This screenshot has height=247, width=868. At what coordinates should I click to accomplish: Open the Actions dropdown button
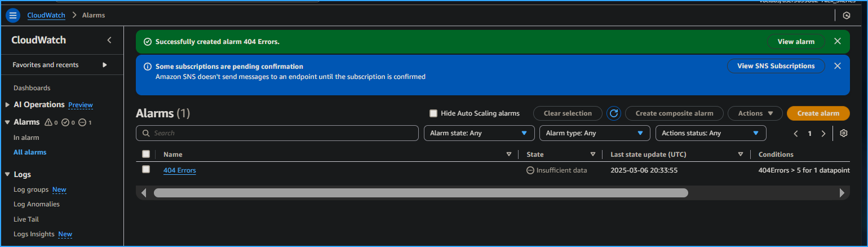coord(755,113)
